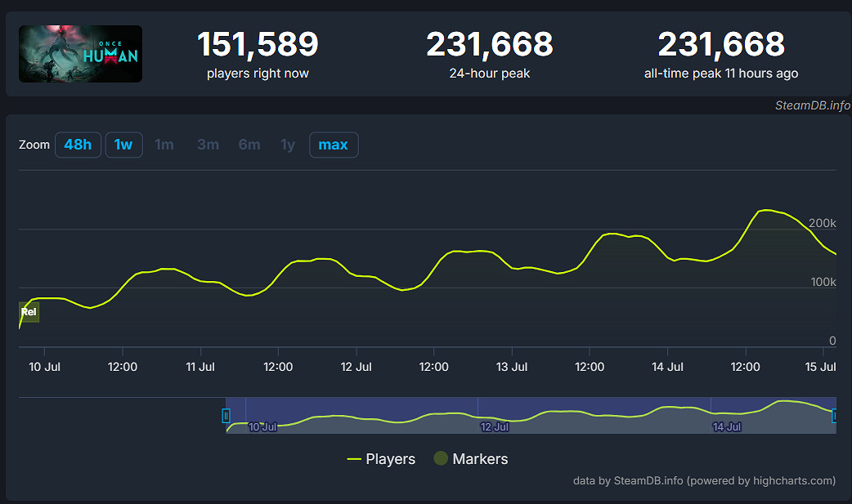This screenshot has height=504, width=852.
Task: Set chart zoom to 48h
Action: (x=78, y=145)
